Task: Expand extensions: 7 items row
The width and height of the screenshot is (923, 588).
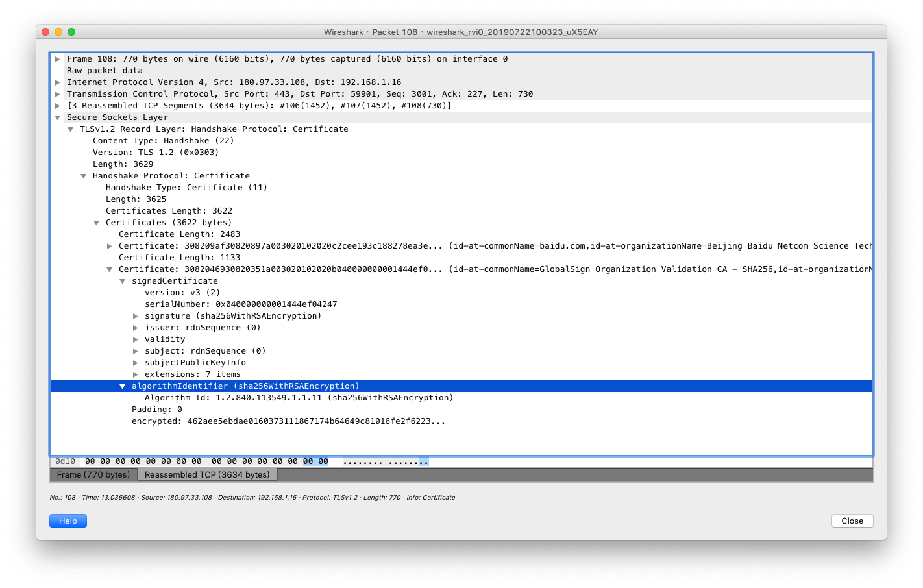Action: coord(136,374)
